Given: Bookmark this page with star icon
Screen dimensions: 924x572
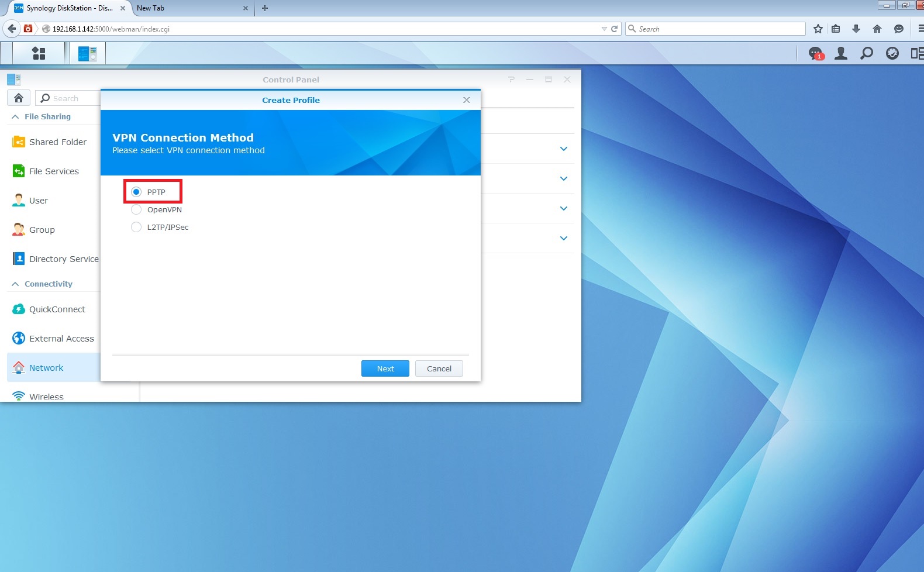Looking at the screenshot, I should pyautogui.click(x=818, y=29).
